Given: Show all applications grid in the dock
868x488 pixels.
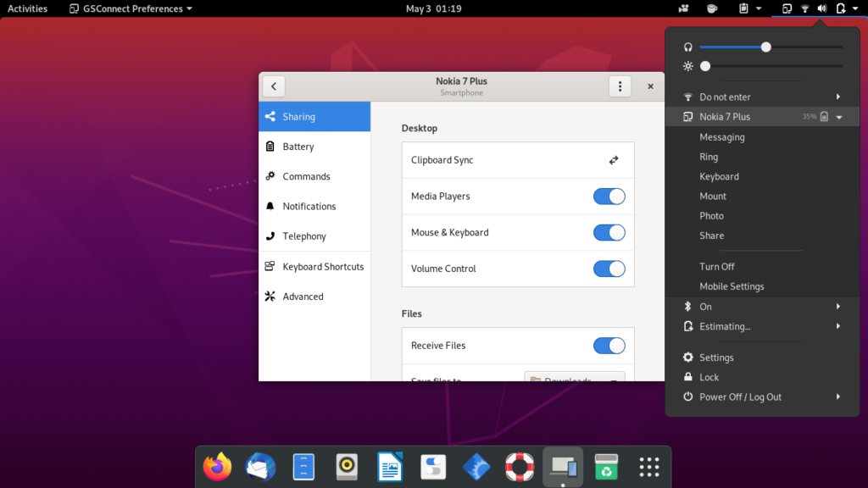Looking at the screenshot, I should click(x=649, y=467).
